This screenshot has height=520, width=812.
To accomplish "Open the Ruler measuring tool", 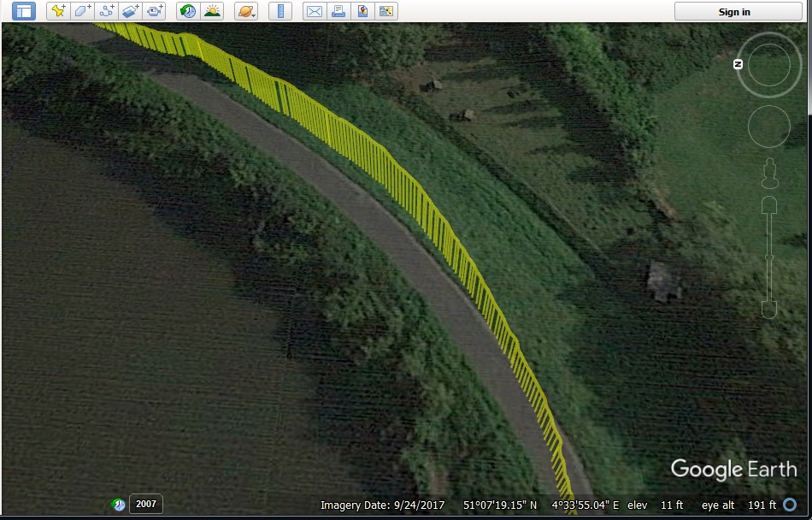I will (280, 11).
